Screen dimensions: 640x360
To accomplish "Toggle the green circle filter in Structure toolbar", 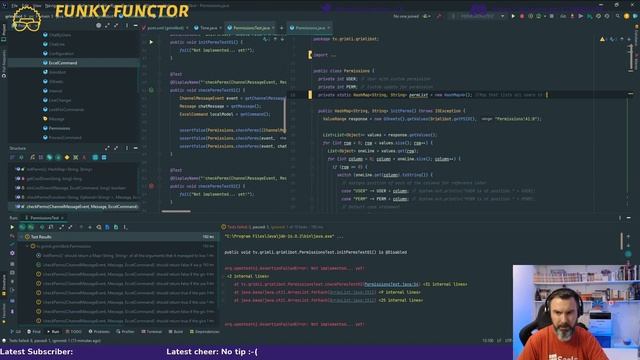I will click(x=58, y=157).
